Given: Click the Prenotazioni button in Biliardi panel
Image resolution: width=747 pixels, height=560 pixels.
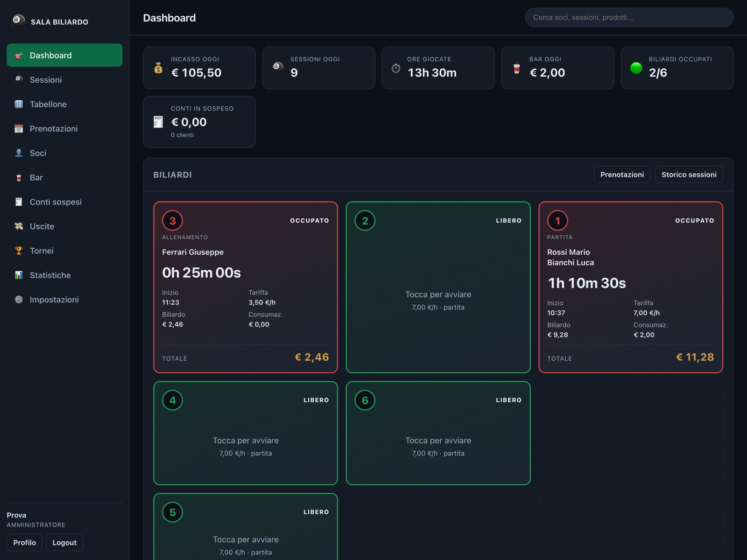Looking at the screenshot, I should tap(622, 175).
